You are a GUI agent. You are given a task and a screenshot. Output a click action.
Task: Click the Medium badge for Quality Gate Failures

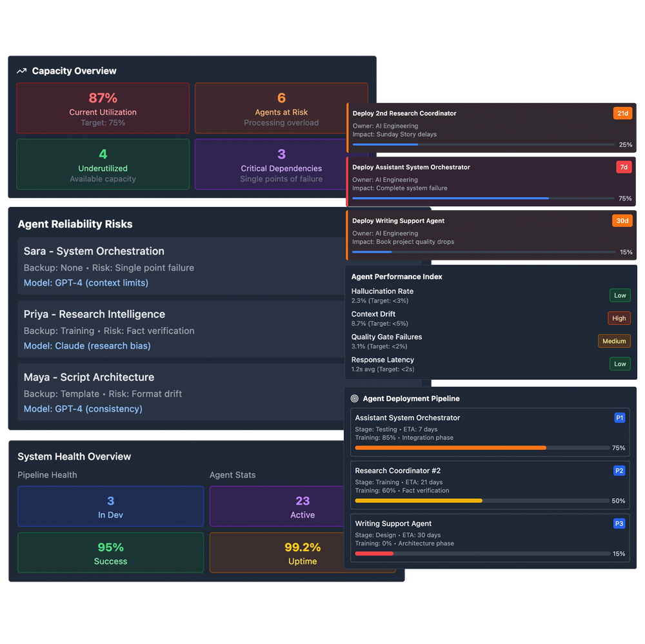614,341
